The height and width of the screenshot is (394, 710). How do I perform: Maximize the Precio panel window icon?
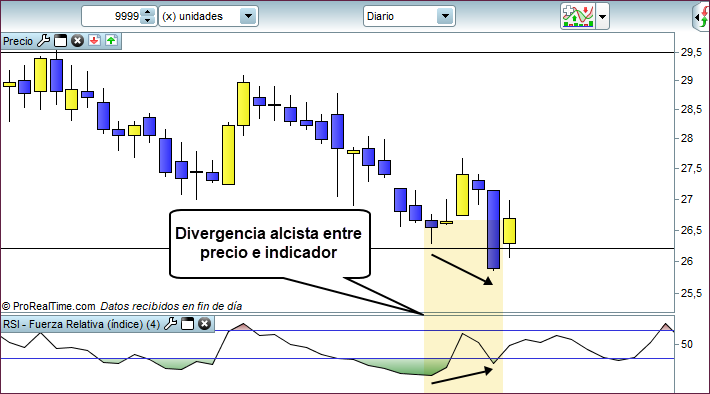(x=60, y=41)
